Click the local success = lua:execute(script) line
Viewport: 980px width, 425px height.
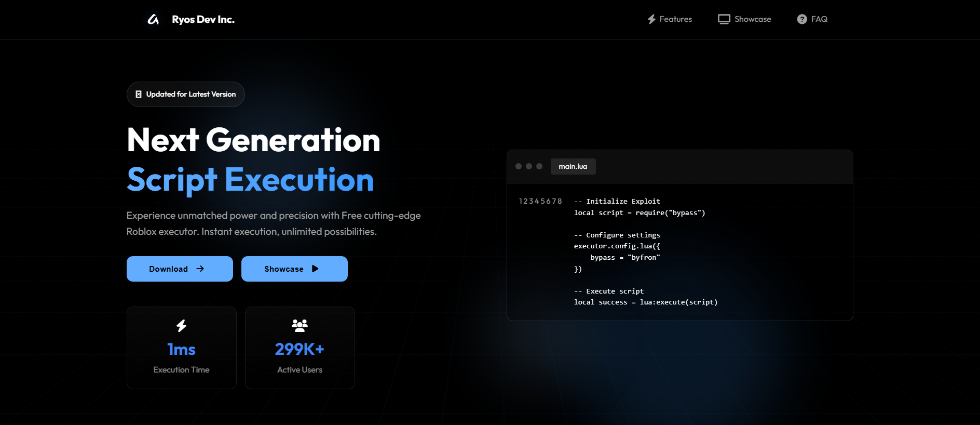tap(646, 302)
